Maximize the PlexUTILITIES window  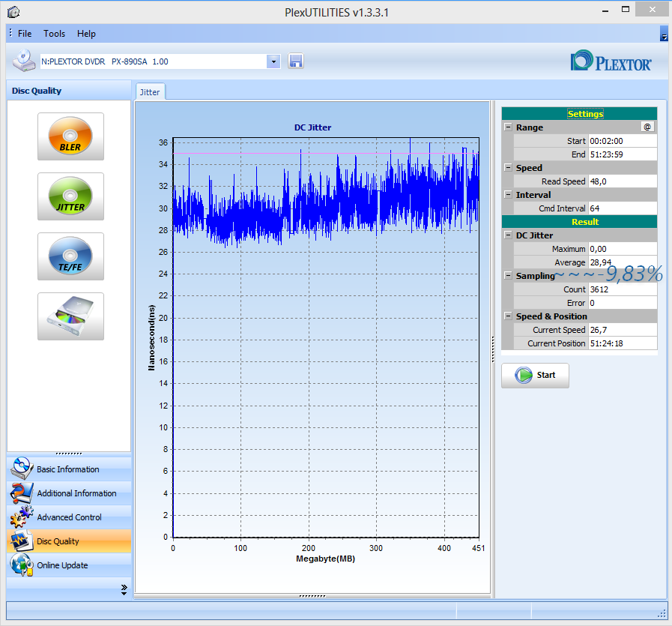626,10
